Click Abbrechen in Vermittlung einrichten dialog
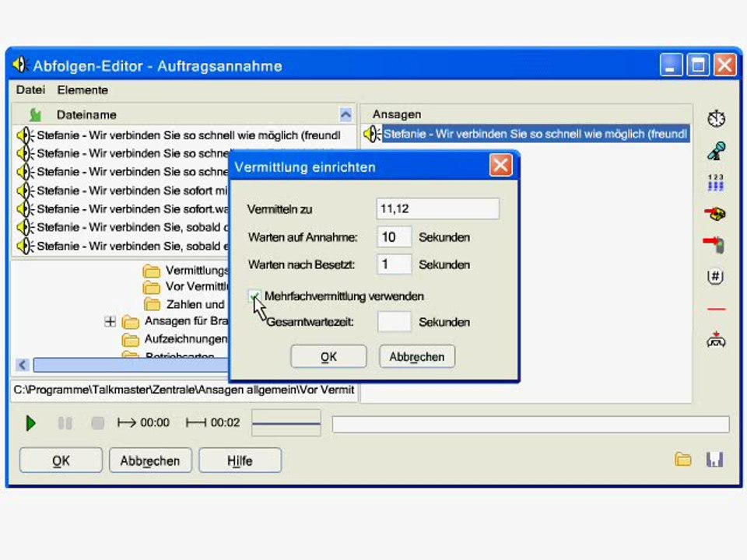747x560 pixels. 417,357
